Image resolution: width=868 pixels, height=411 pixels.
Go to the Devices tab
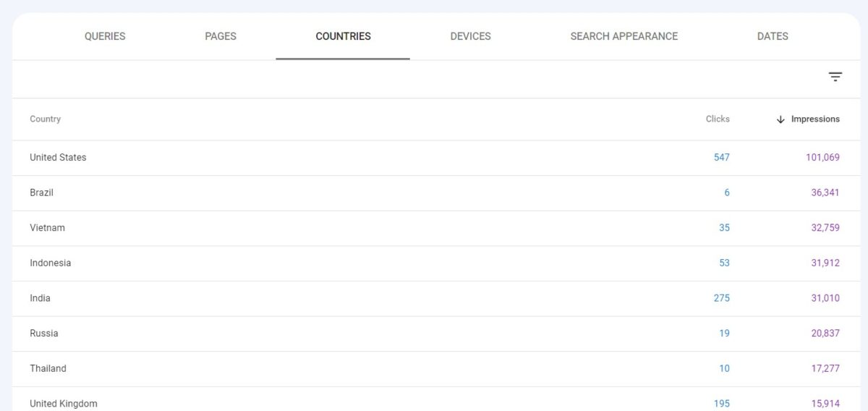pyautogui.click(x=470, y=36)
